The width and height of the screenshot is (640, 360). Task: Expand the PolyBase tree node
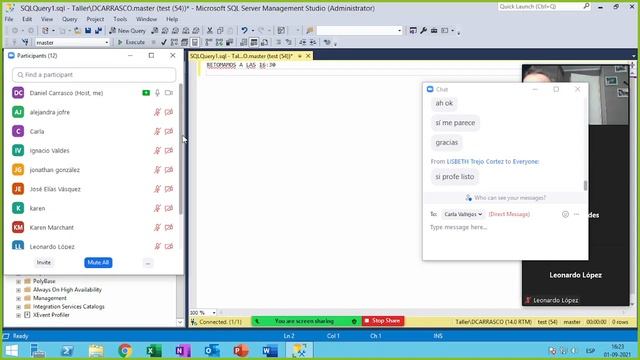(18, 281)
